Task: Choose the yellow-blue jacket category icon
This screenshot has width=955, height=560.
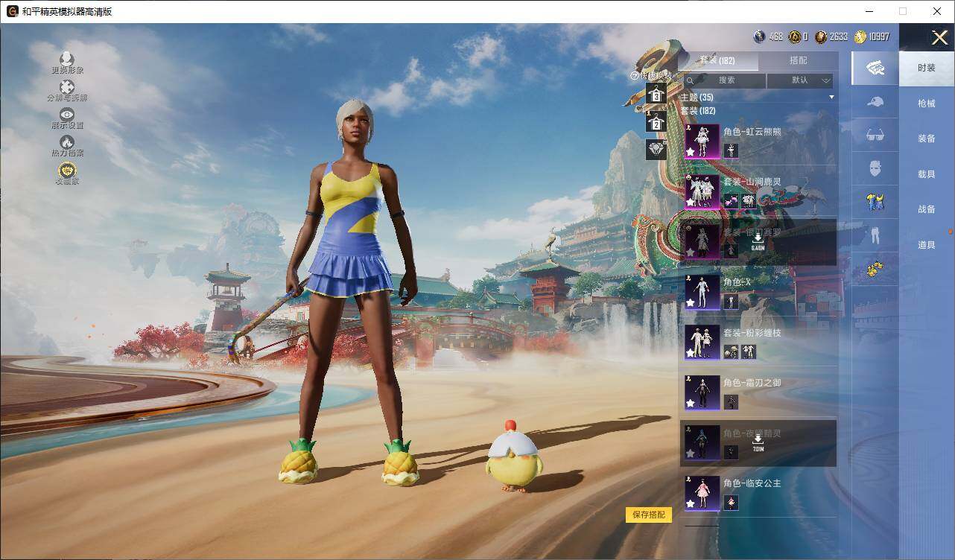Action: (875, 202)
